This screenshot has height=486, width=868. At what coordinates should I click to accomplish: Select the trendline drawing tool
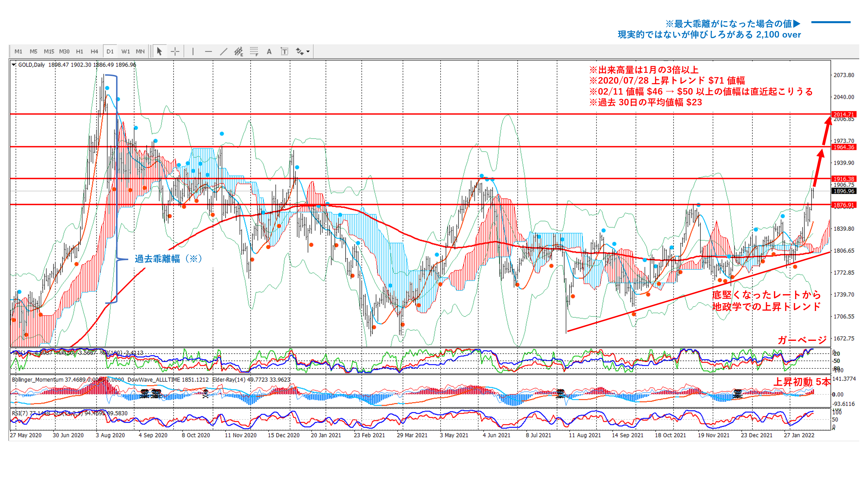pyautogui.click(x=223, y=51)
